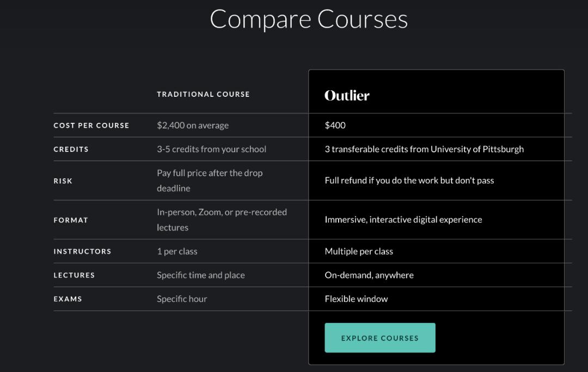588x372 pixels.
Task: Click the $2,400 on average text
Action: point(193,125)
